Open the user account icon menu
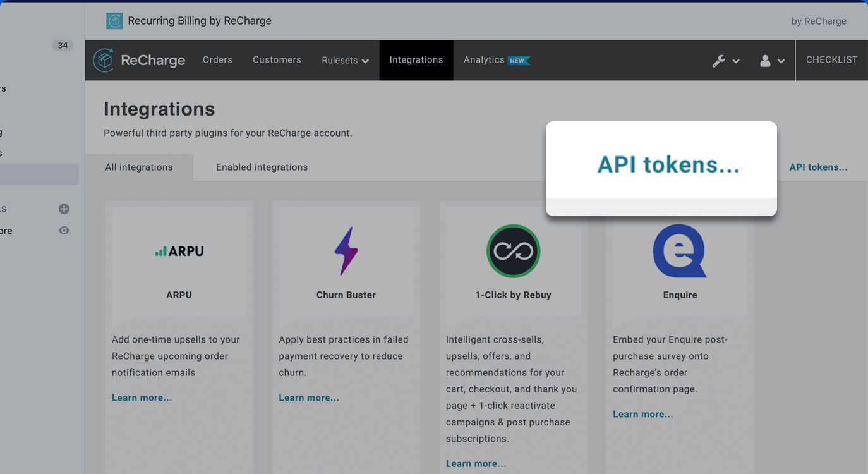This screenshot has height=474, width=868. pos(765,61)
